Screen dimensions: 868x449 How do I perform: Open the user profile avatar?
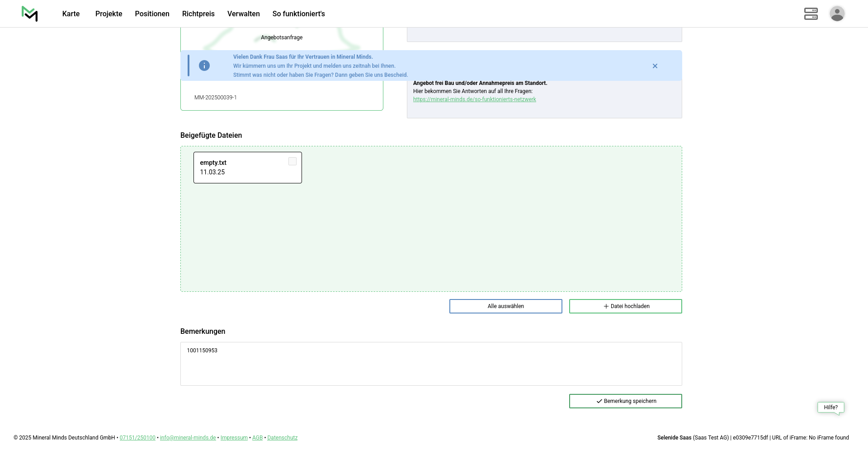coord(837,14)
